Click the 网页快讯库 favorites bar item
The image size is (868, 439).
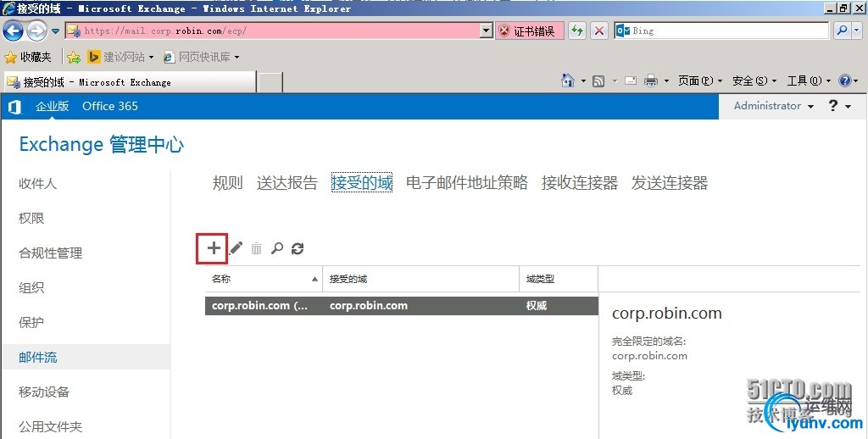coord(201,57)
